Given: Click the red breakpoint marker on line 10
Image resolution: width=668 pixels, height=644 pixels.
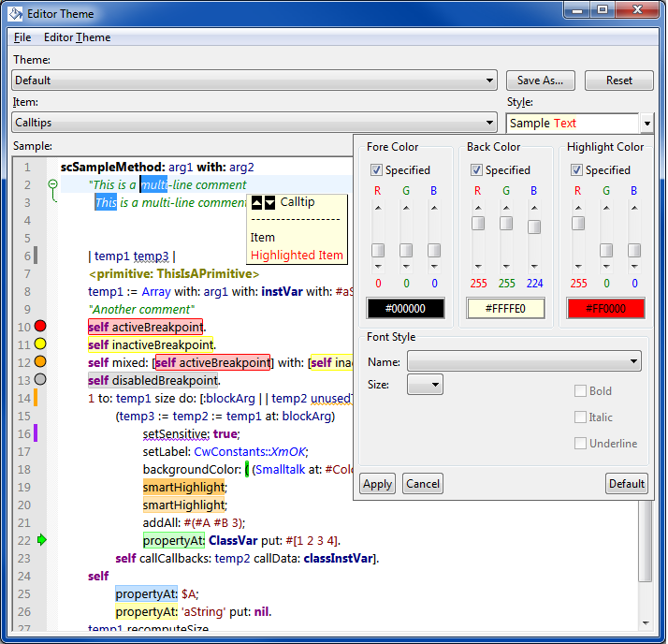Looking at the screenshot, I should [x=40, y=327].
